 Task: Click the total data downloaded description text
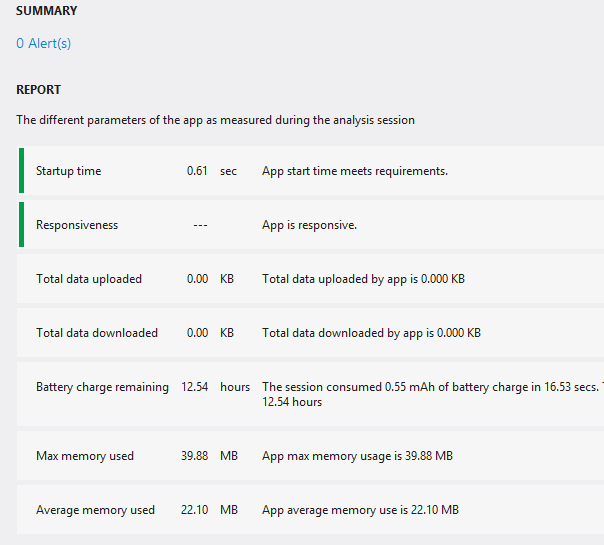point(371,333)
